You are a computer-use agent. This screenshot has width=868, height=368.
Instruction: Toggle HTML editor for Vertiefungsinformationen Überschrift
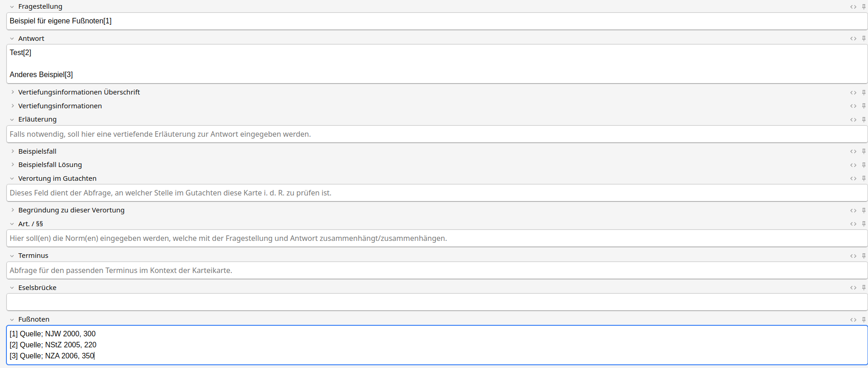pos(853,93)
